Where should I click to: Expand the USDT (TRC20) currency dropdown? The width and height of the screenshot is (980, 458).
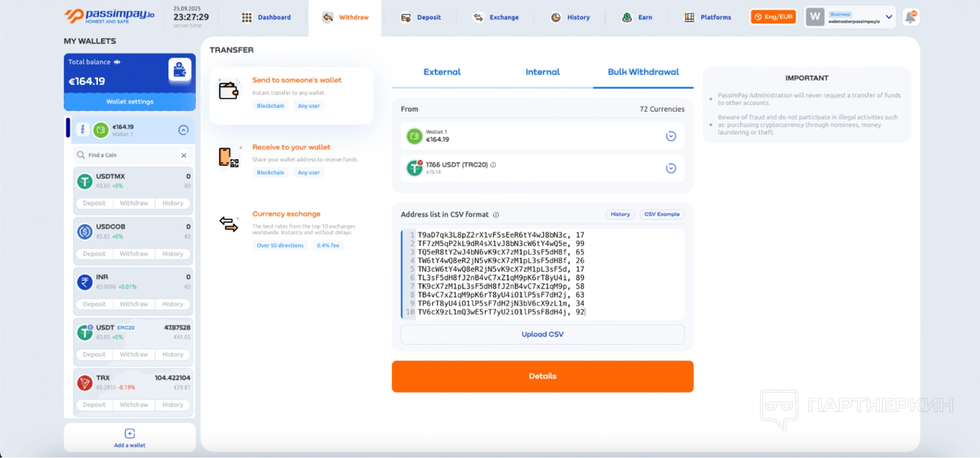(671, 169)
